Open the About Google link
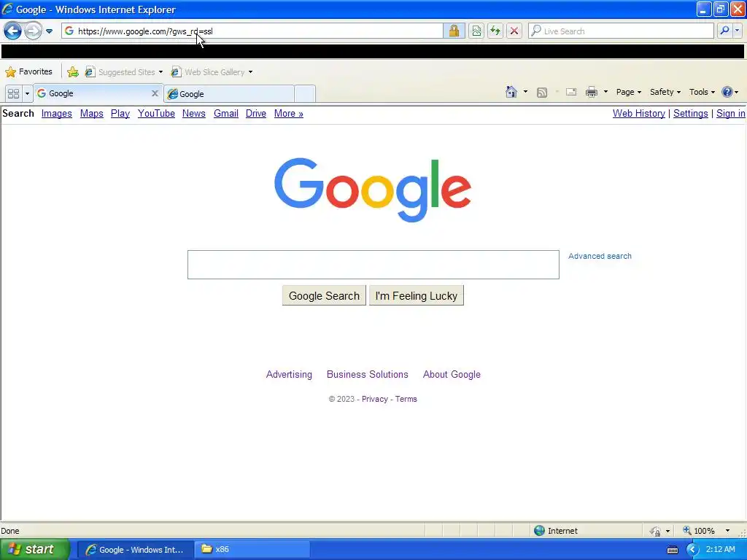 [452, 374]
